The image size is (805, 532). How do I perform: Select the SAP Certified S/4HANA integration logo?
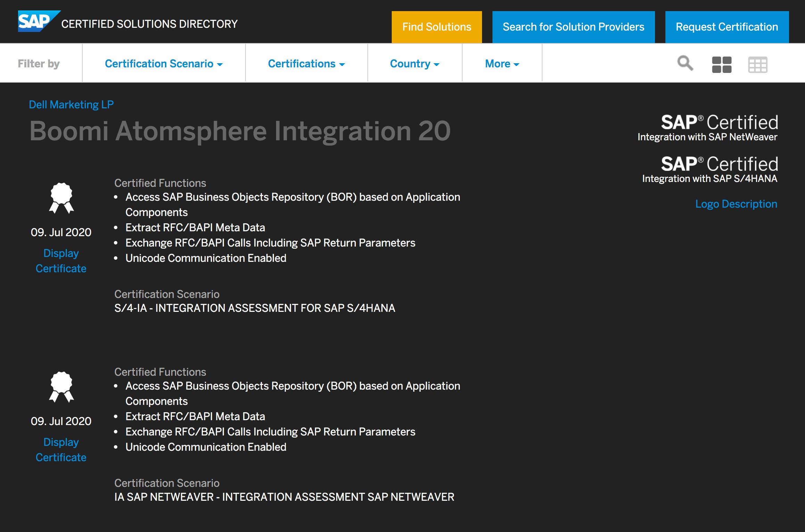point(707,167)
